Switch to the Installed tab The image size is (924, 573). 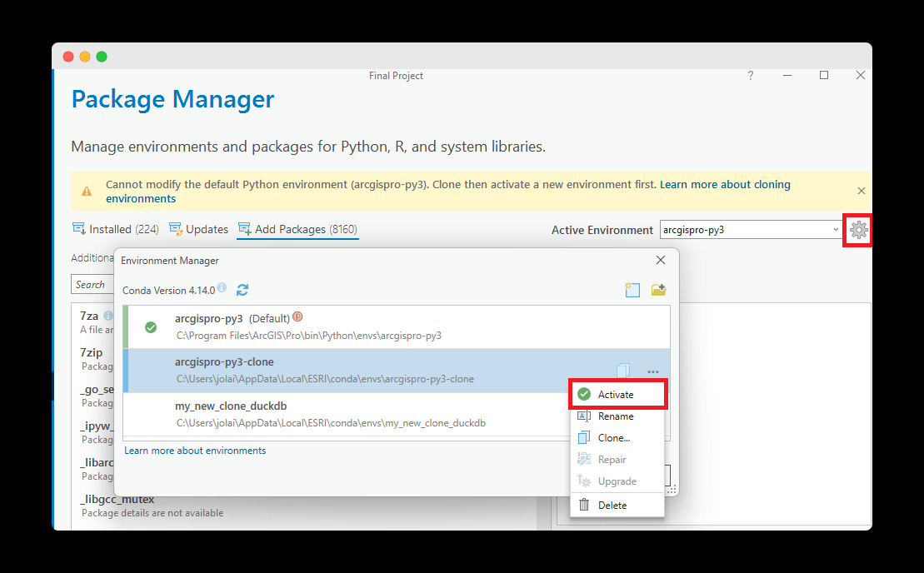115,230
